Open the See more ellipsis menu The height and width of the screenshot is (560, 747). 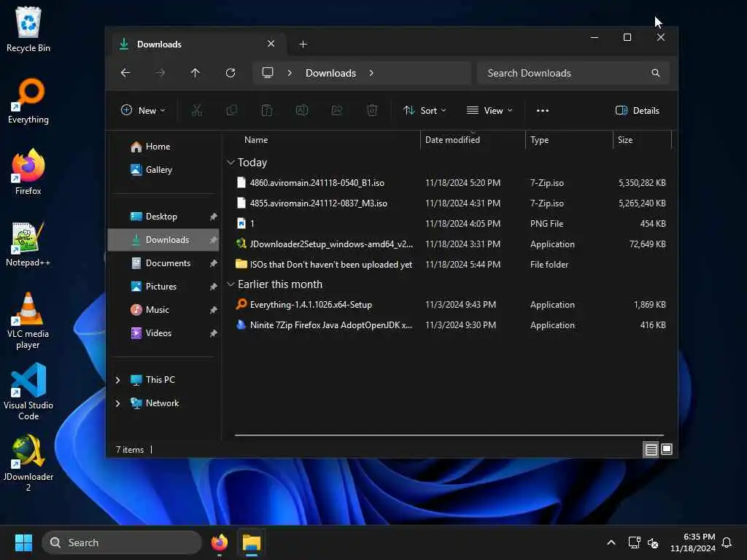coord(543,111)
